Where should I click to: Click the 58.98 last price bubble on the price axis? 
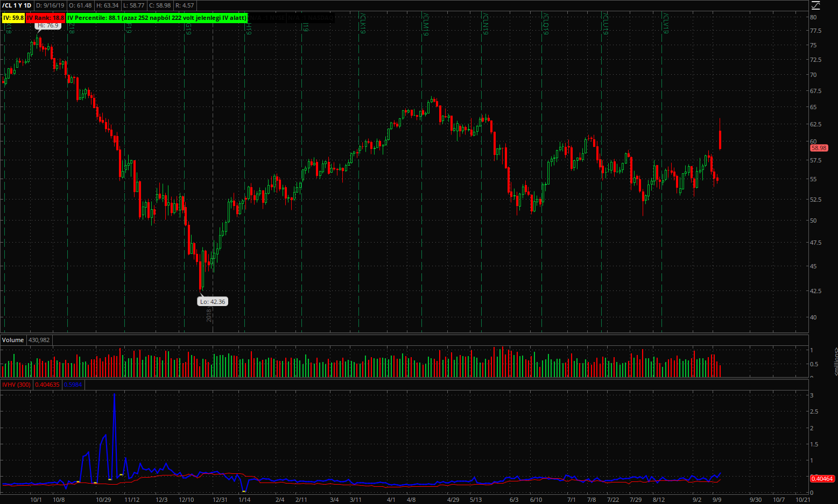click(x=819, y=148)
